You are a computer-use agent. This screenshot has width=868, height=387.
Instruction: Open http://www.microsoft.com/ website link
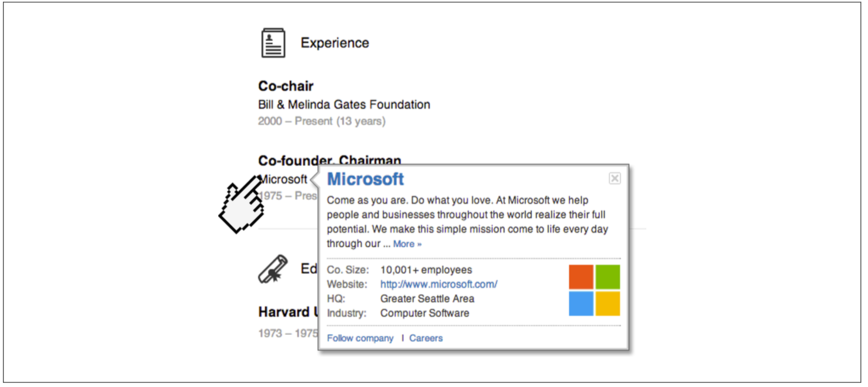439,284
